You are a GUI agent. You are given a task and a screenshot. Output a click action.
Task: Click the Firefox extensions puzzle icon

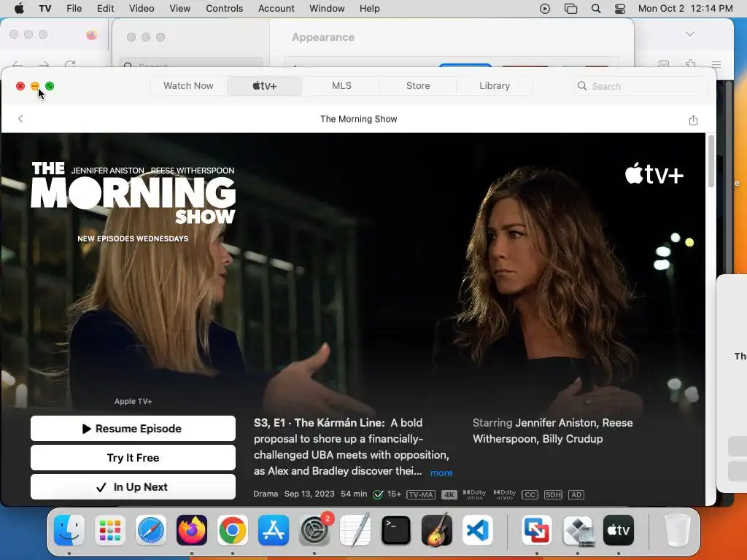(x=690, y=64)
